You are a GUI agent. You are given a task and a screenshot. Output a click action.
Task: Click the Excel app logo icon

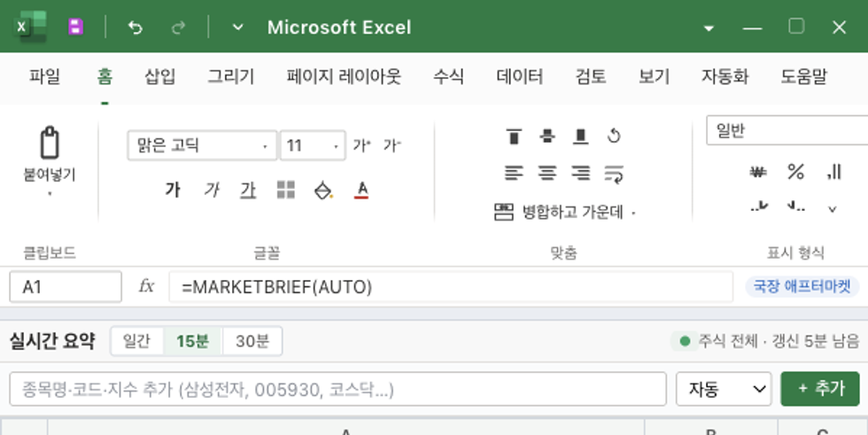coord(30,27)
